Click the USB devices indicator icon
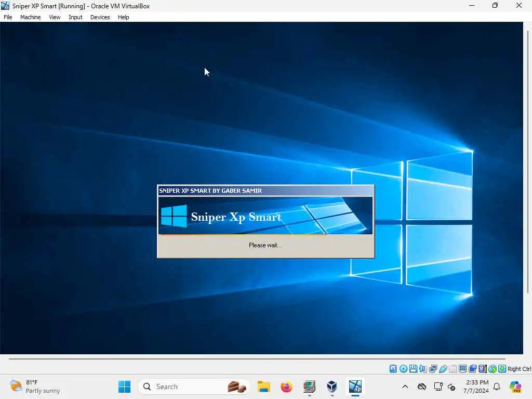The width and height of the screenshot is (532, 399). (443, 369)
